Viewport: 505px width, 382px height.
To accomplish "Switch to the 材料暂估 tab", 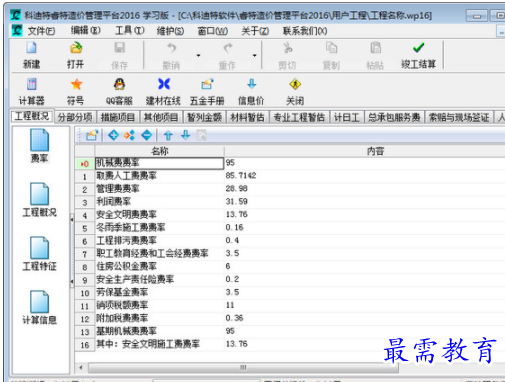I will [x=247, y=117].
